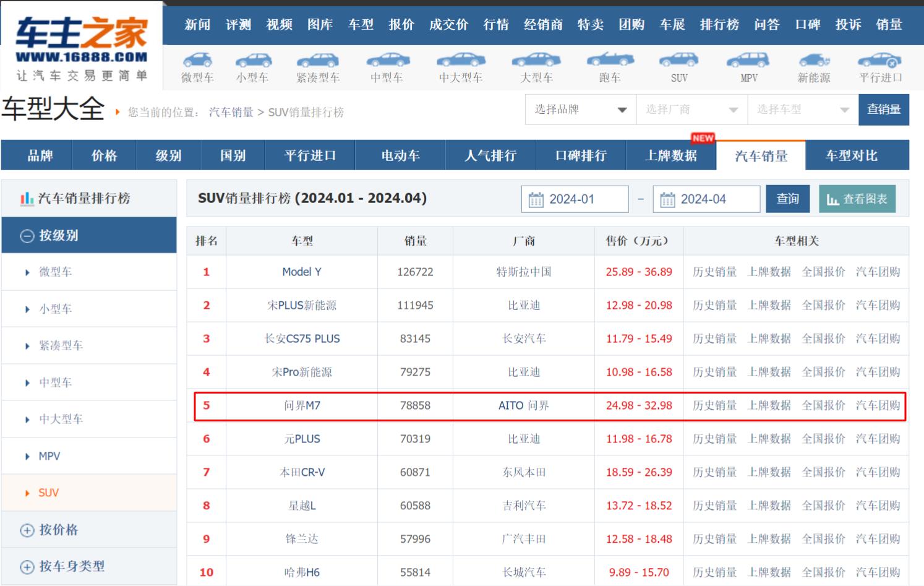Click the 查看图表 button
The height and width of the screenshot is (586, 924).
pos(857,199)
